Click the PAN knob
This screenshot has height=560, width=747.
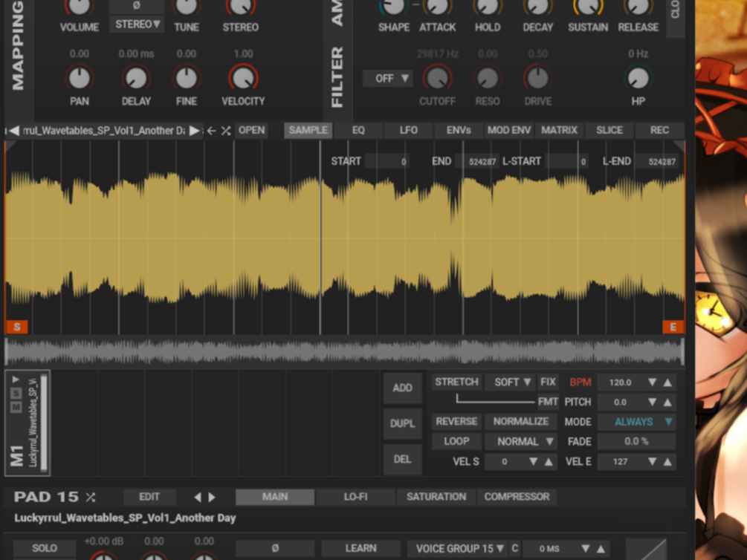tap(79, 78)
